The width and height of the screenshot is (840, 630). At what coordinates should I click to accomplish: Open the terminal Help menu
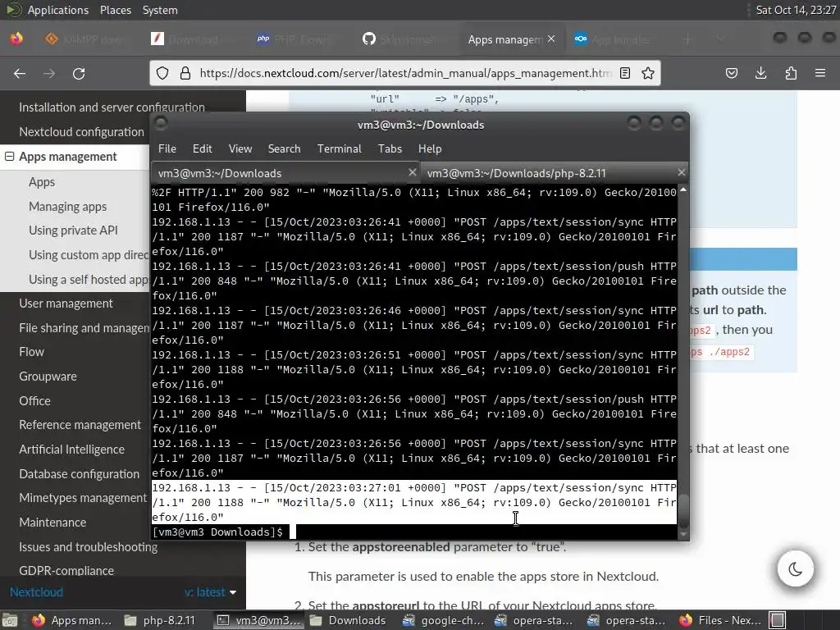tap(430, 148)
